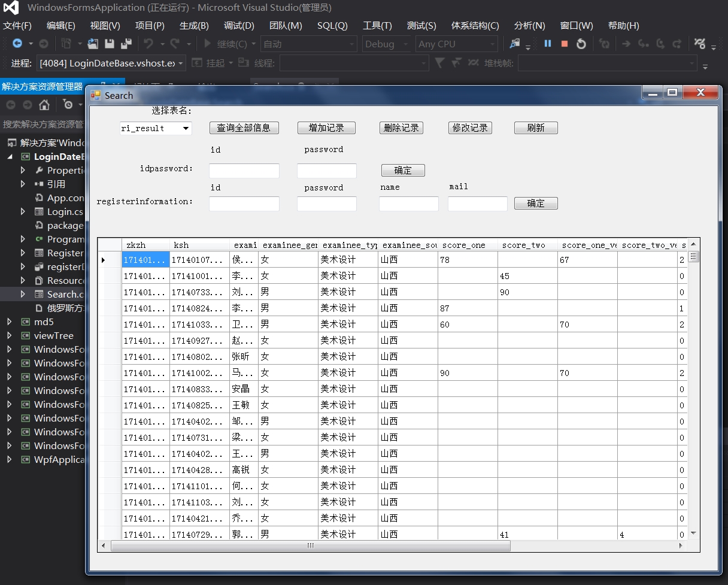This screenshot has width=728, height=585.
Task: Click the Open File icon in toolbar
Action: [x=93, y=44]
